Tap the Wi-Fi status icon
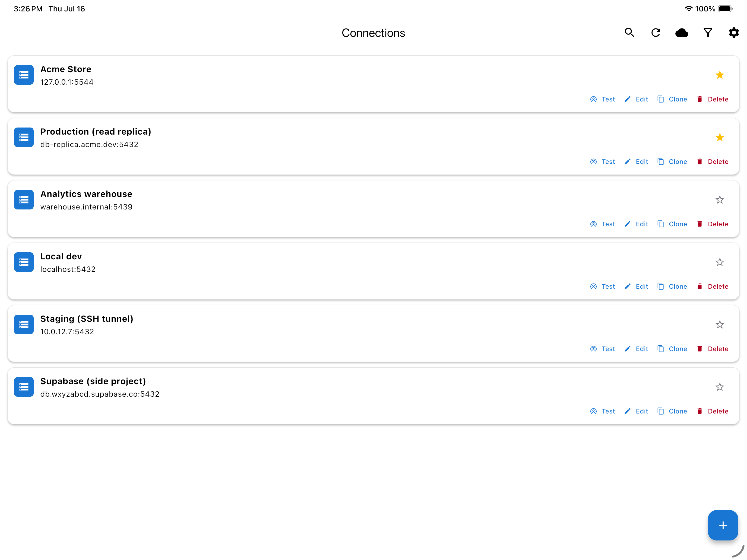This screenshot has height=560, width=747. pos(688,9)
